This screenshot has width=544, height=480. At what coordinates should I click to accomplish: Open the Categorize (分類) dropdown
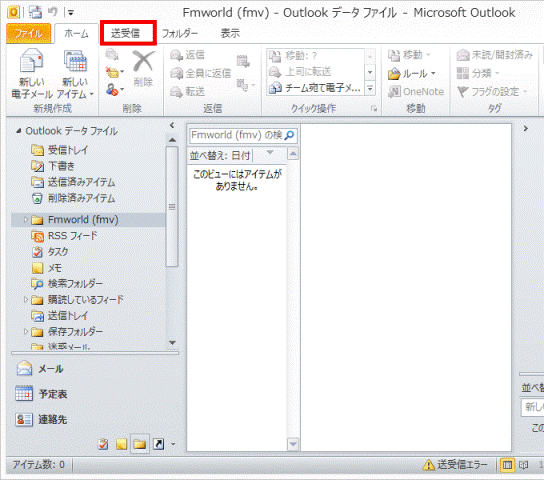tap(478, 73)
